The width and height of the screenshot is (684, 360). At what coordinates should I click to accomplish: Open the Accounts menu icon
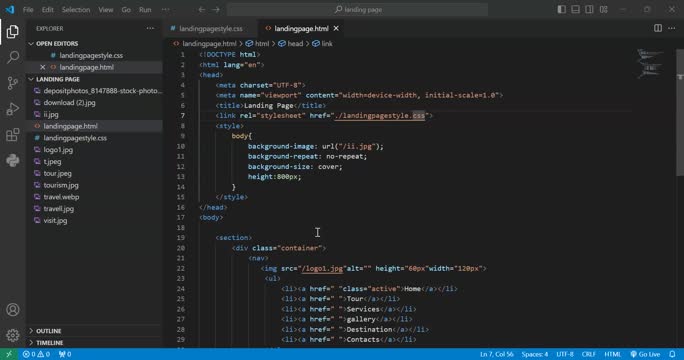[13, 309]
